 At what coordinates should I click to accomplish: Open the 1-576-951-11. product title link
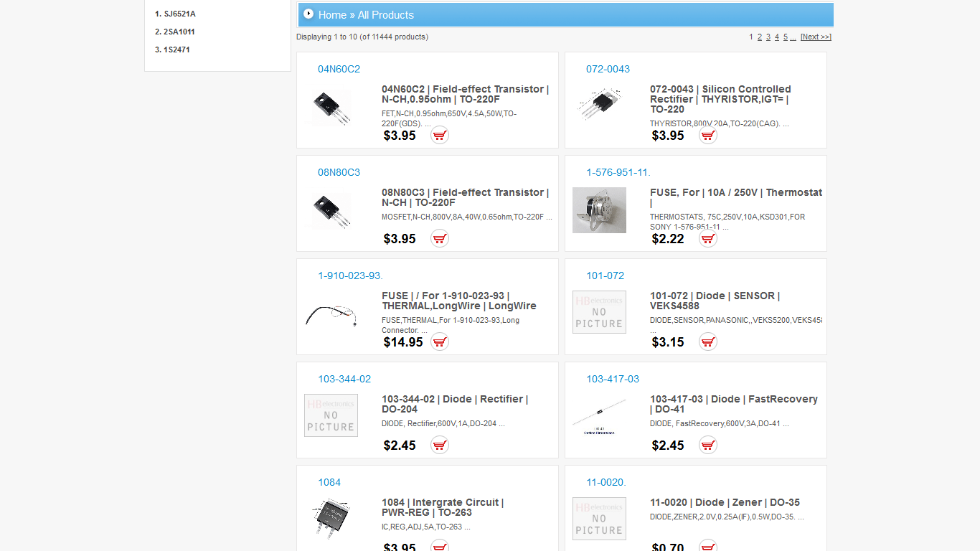(618, 172)
